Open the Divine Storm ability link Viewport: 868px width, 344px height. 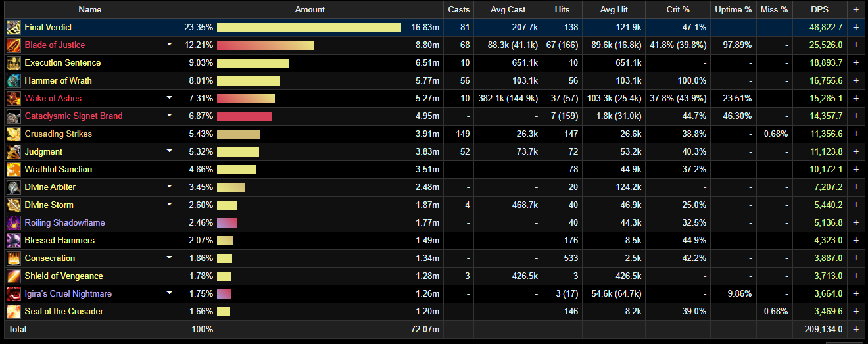point(49,205)
